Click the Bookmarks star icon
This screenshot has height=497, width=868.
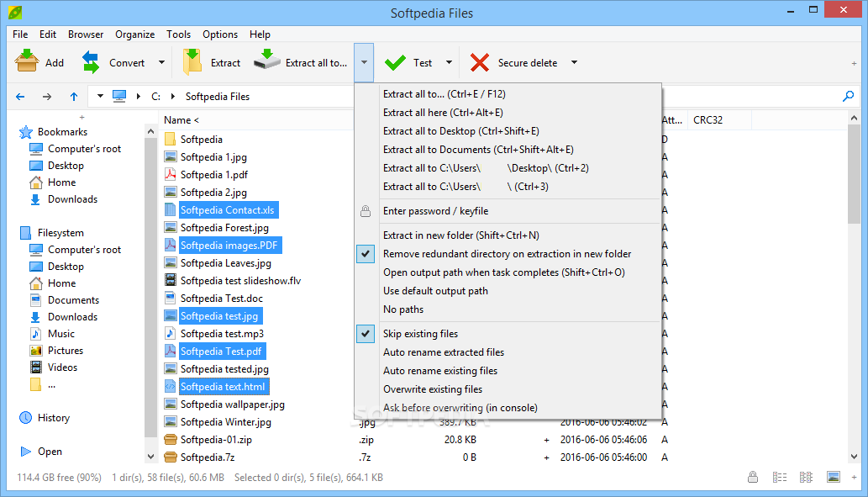point(25,132)
